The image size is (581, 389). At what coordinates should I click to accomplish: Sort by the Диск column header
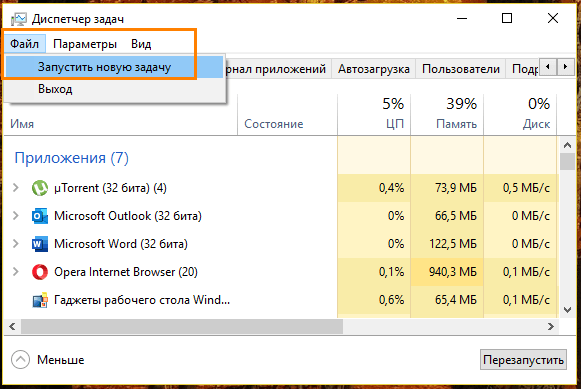520,115
